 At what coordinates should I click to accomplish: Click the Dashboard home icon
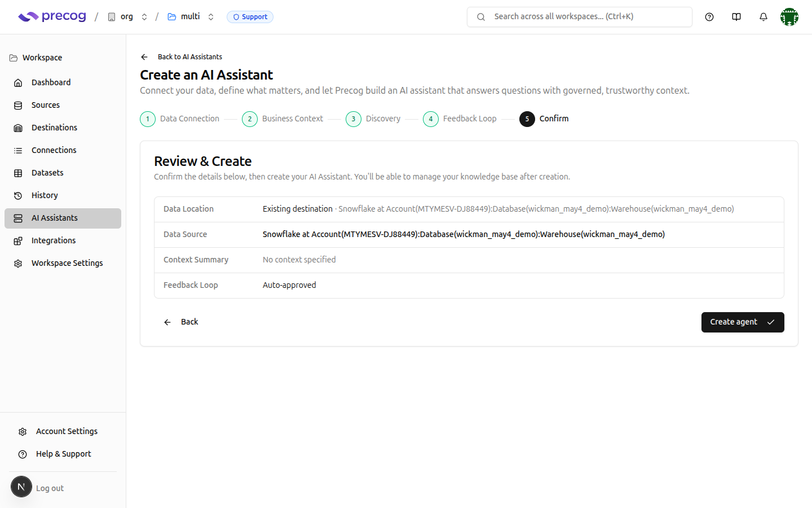pos(18,82)
